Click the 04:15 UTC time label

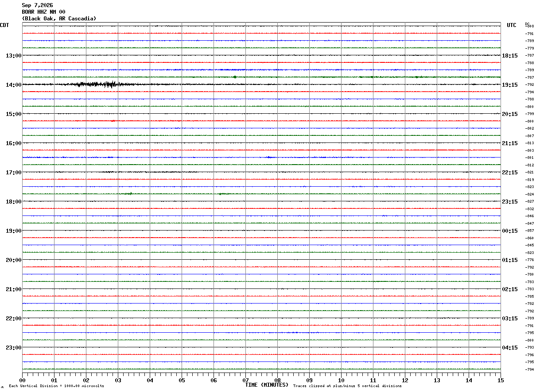tap(509, 348)
